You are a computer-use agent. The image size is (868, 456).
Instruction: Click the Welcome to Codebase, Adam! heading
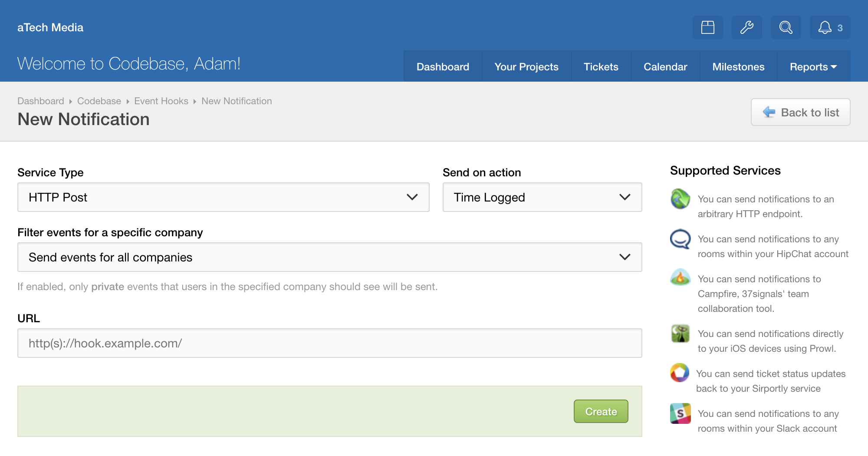point(128,64)
